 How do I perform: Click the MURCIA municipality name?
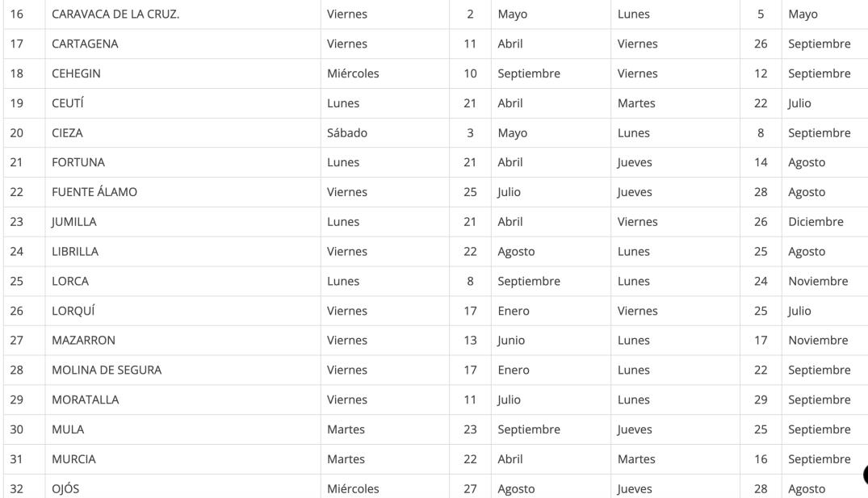[x=73, y=459]
